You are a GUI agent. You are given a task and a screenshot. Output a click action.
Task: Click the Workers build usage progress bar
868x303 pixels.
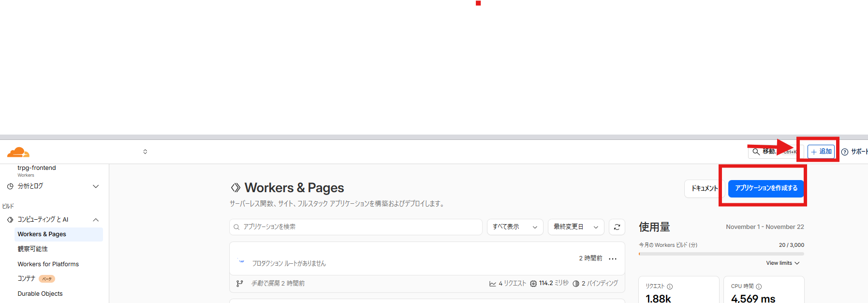tap(721, 254)
